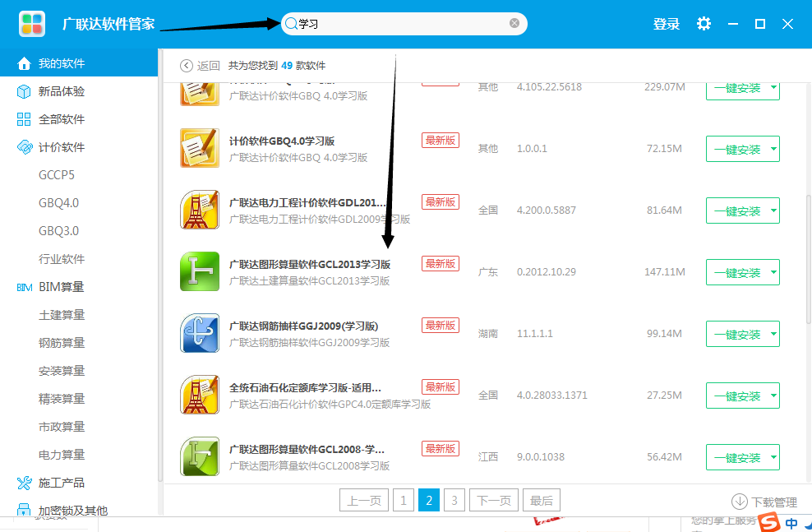This screenshot has width=812, height=532.
Task: Go to next page with 下一页
Action: (493, 501)
